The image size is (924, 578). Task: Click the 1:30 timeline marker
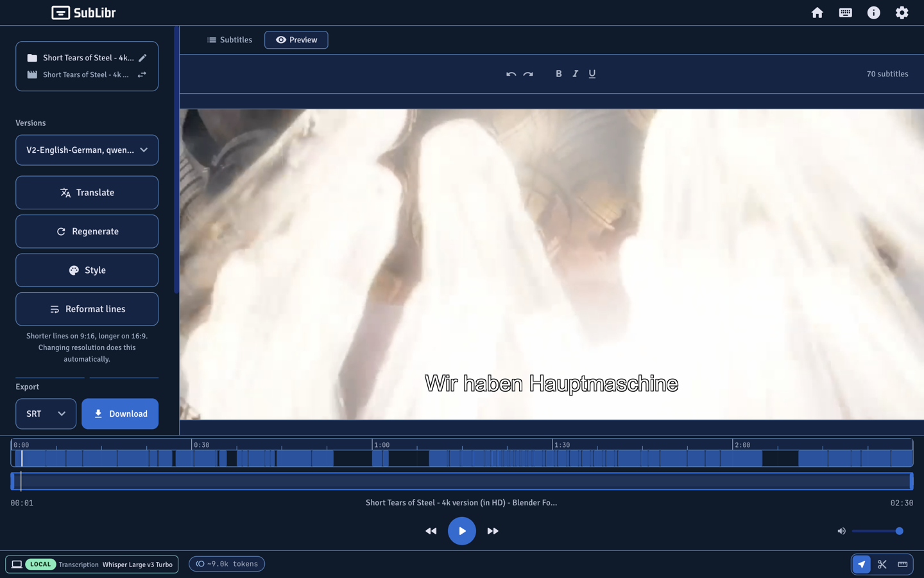point(562,444)
